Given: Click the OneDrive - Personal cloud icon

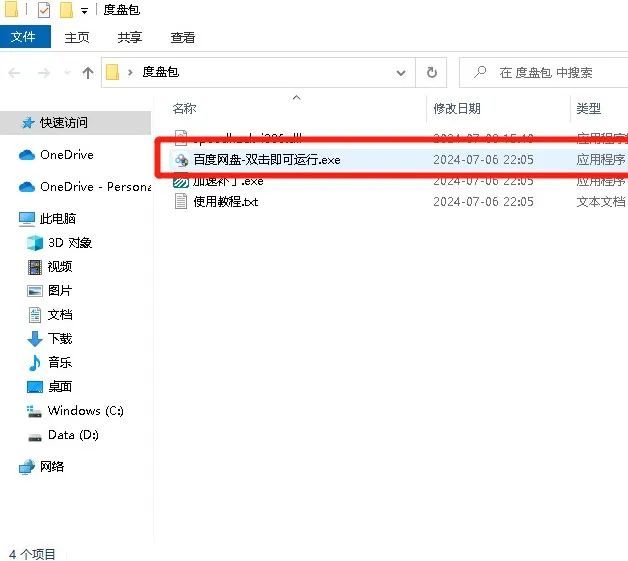Looking at the screenshot, I should coord(27,187).
